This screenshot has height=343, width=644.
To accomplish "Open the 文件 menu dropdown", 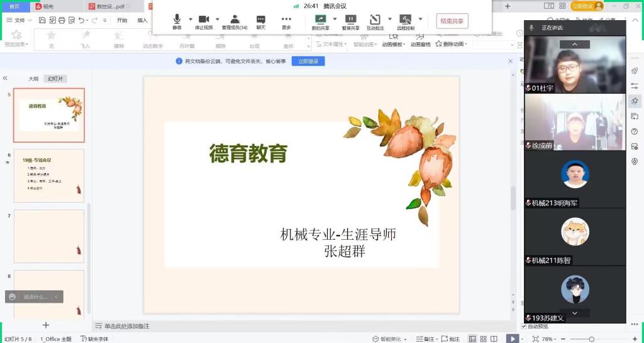I will point(19,20).
